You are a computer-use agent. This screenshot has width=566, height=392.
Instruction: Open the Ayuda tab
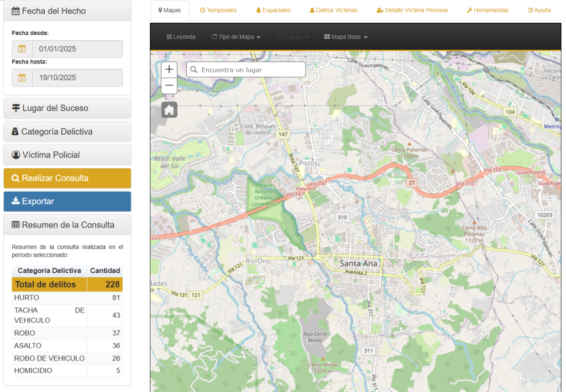(x=539, y=10)
